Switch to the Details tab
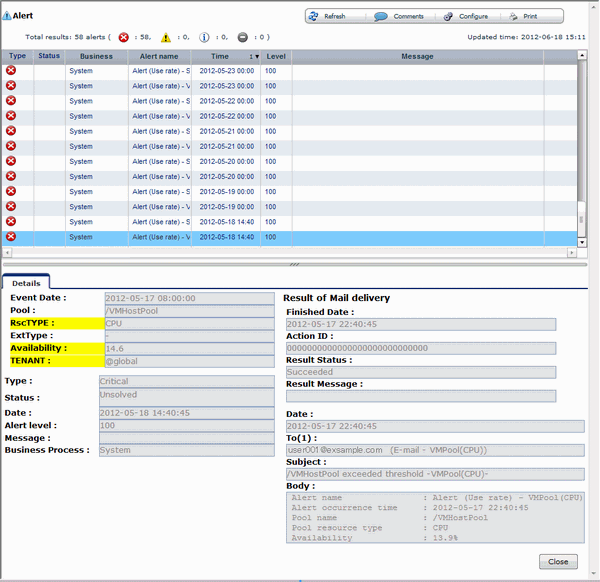The width and height of the screenshot is (600, 582). 26,284
